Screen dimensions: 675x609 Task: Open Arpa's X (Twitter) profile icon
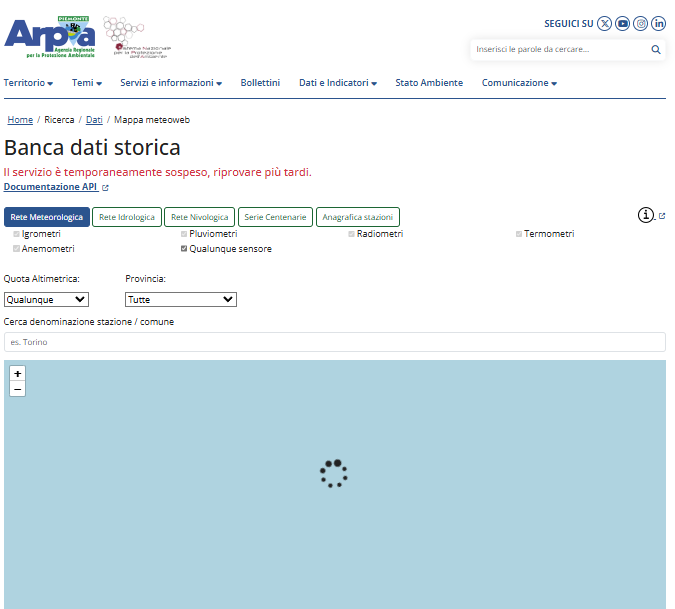[604, 23]
